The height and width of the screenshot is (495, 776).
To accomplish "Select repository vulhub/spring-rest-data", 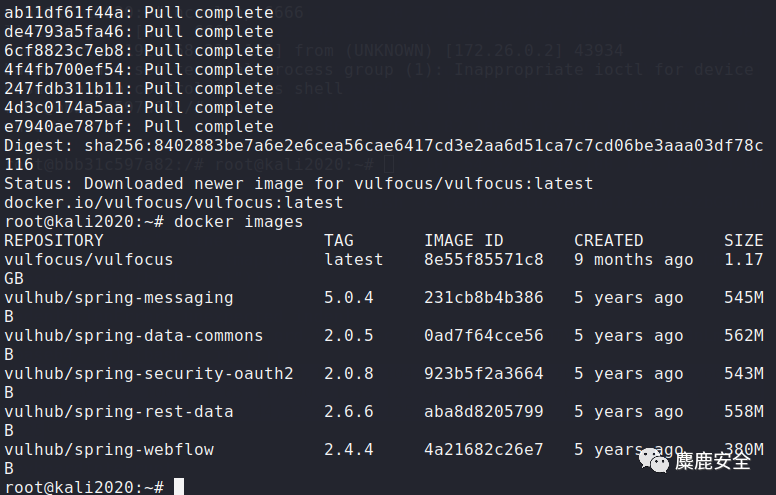I will click(x=119, y=412).
